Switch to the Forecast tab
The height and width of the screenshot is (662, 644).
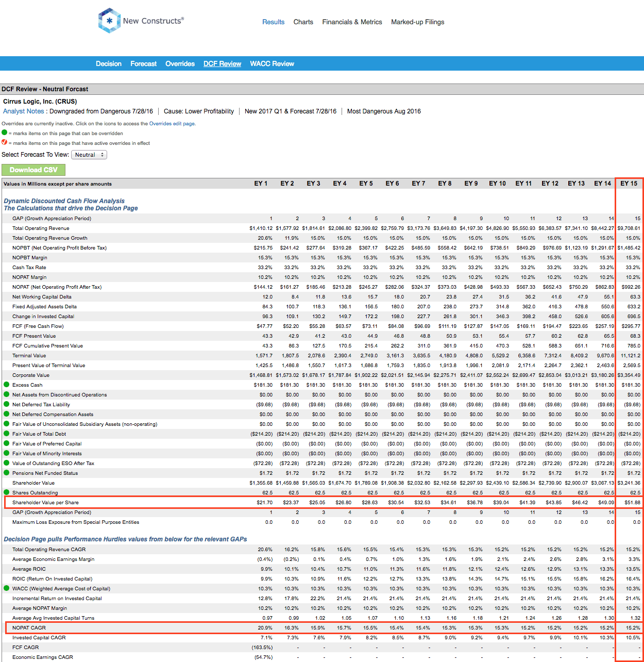[144, 64]
